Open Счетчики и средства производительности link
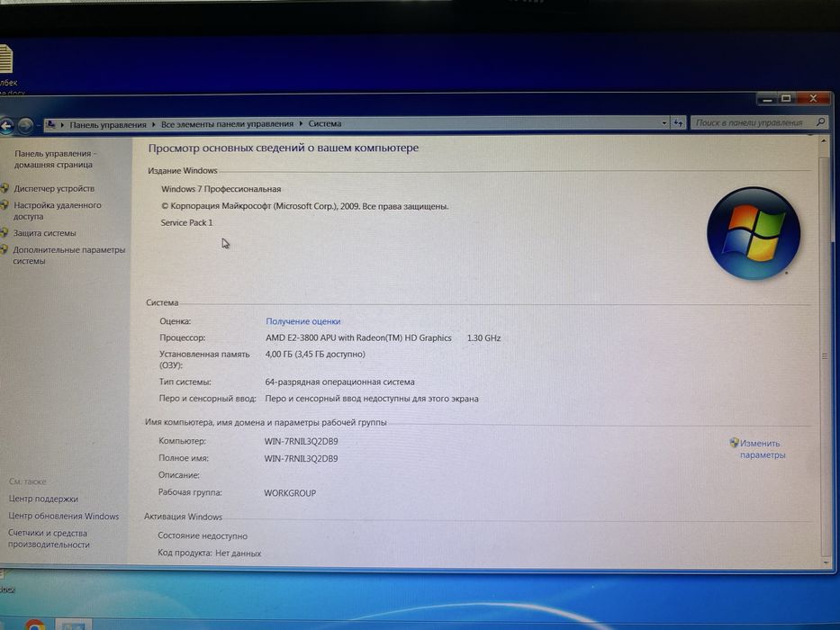 point(49,539)
